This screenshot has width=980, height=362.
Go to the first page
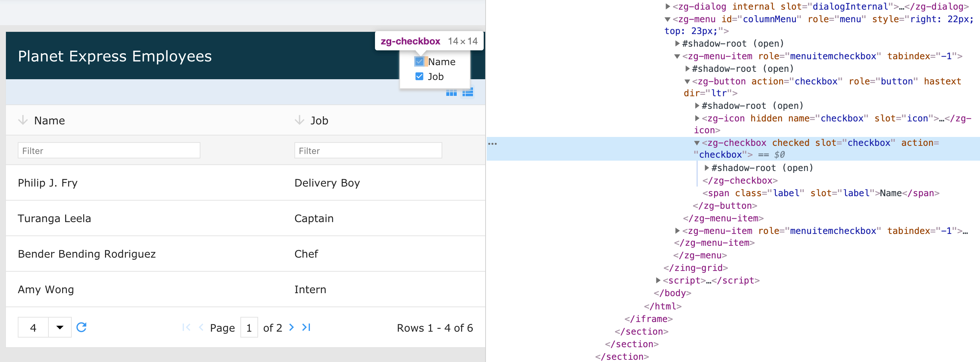[186, 327]
